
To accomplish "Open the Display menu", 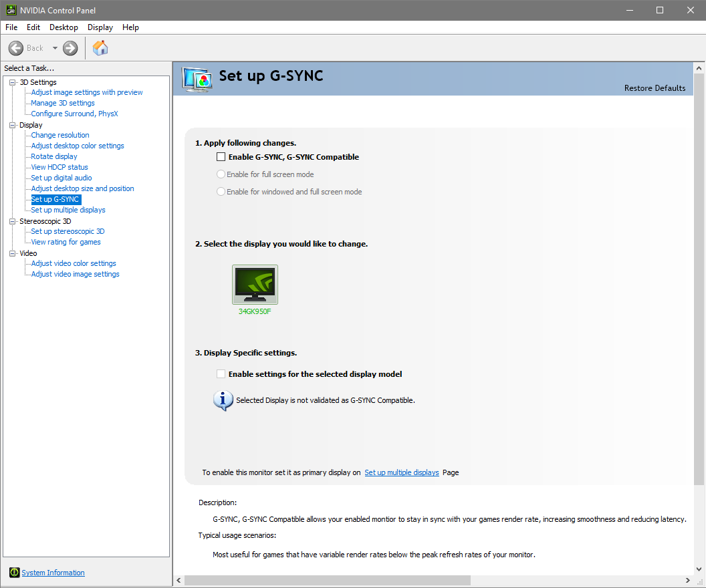I will click(100, 27).
